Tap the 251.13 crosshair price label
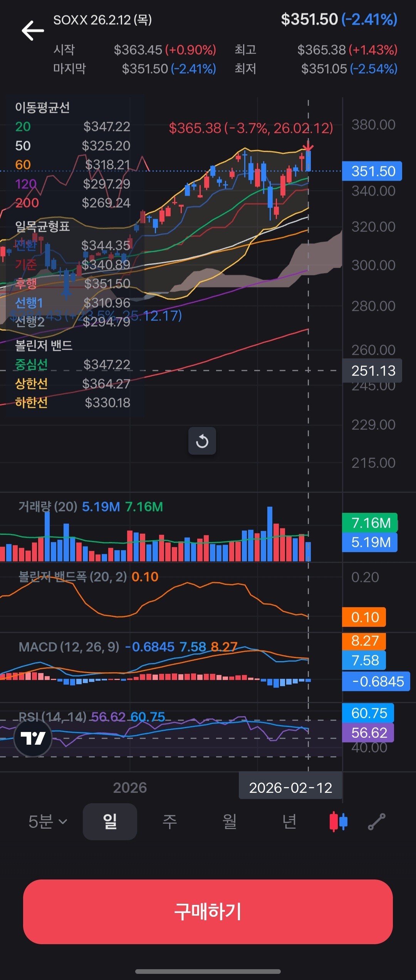The width and height of the screenshot is (416, 980). coord(372,370)
